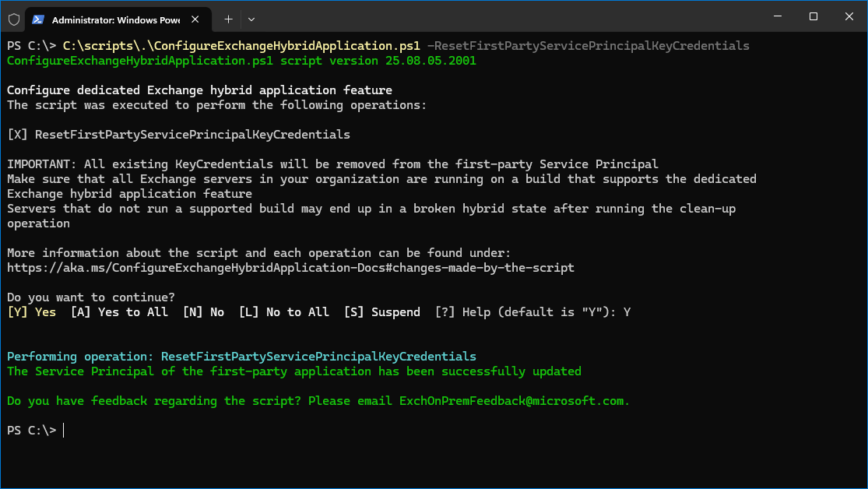Click the [X] ResetFirstPartyServicePrincipalKeyCredentials checkbox marker
The width and height of the screenshot is (868, 489).
tap(17, 135)
